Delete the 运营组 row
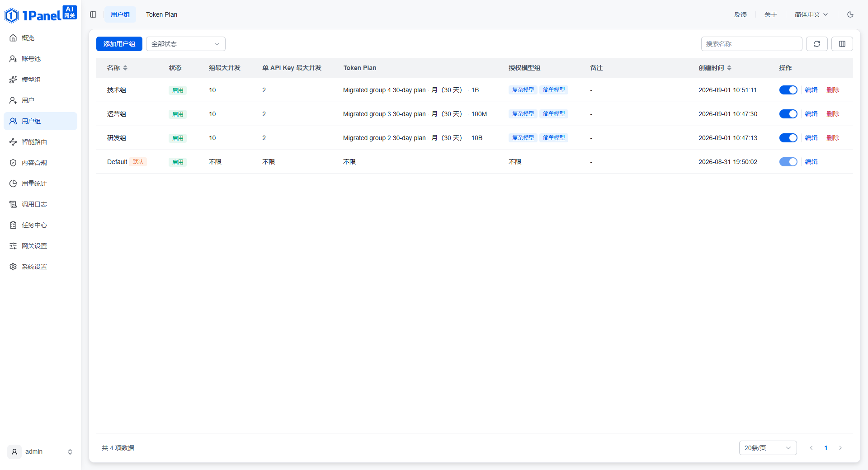868x470 pixels. tap(833, 114)
